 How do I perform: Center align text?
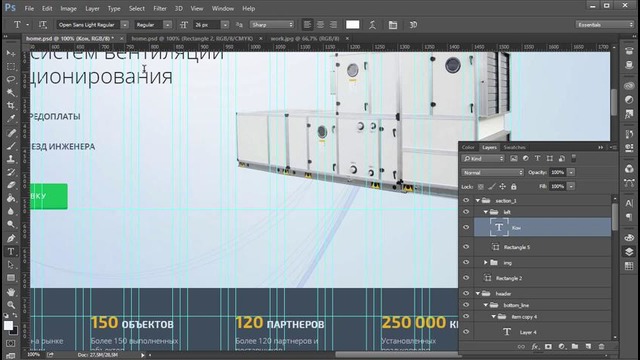coord(320,25)
